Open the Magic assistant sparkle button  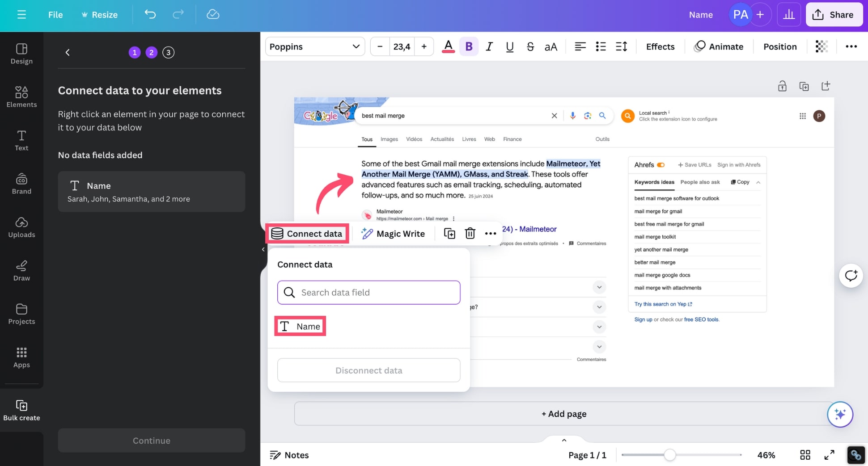(840, 414)
